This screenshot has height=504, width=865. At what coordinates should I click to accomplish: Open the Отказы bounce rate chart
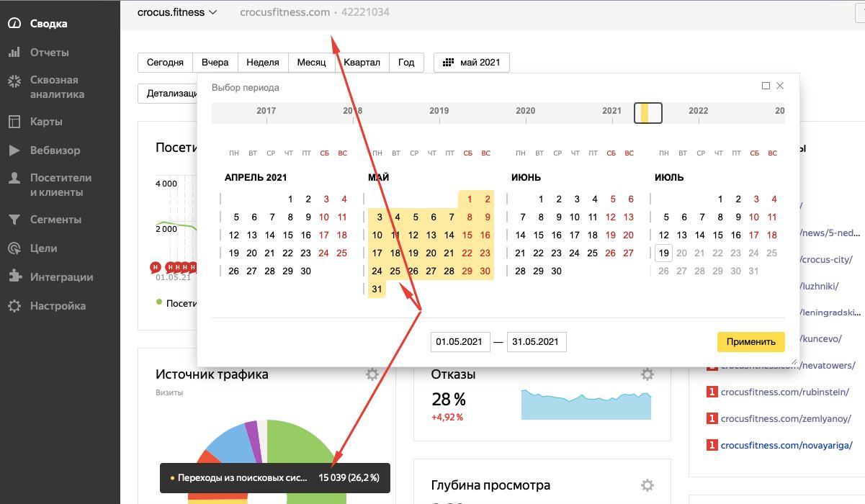pyautogui.click(x=586, y=405)
